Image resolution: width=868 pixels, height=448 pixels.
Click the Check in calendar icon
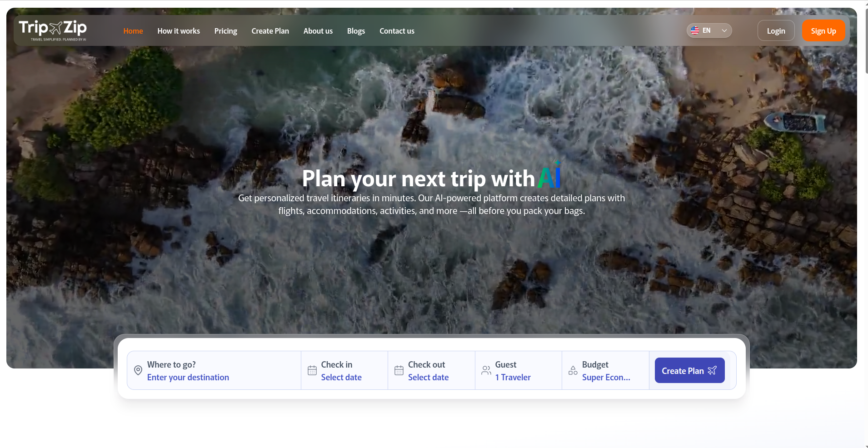312,370
